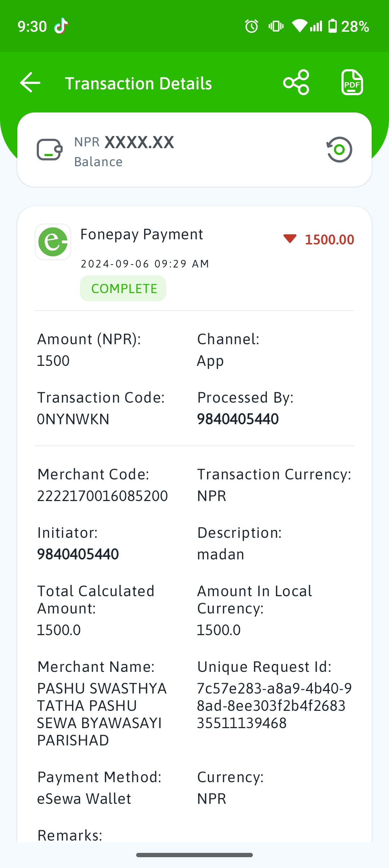Viewport: 389px width, 868px height.
Task: Tap the red down-triangle debit indicator
Action: 290,239
